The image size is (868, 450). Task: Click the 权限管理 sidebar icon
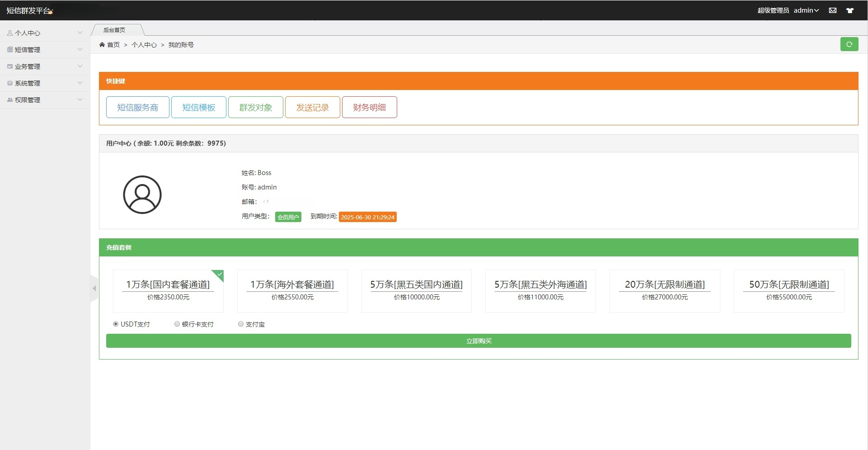coord(10,100)
